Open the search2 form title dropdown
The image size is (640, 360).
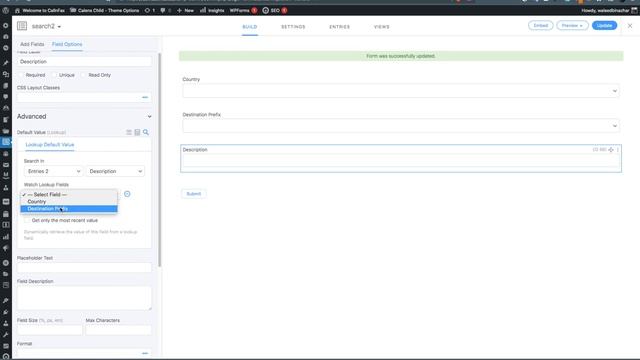pos(47,26)
